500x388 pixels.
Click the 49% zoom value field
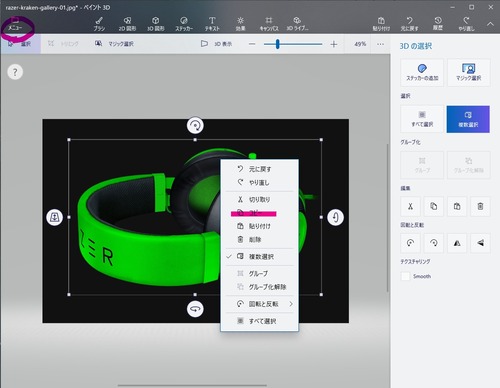coord(360,44)
